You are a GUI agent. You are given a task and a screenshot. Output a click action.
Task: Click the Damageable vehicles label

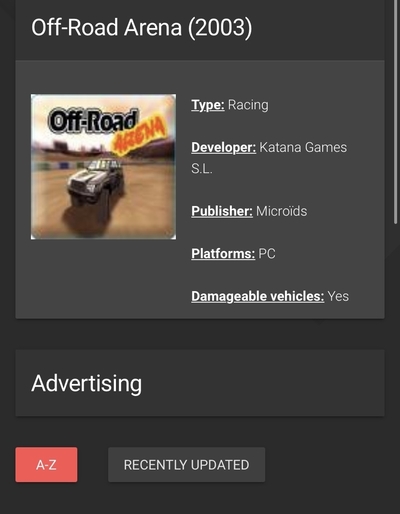[258, 296]
